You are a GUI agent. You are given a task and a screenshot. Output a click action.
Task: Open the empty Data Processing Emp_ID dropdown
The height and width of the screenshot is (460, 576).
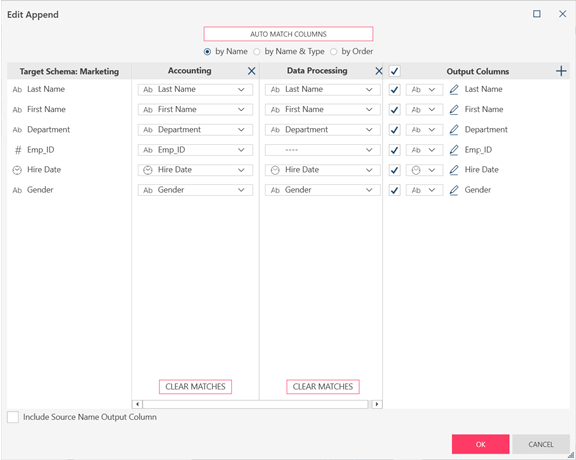[323, 150]
